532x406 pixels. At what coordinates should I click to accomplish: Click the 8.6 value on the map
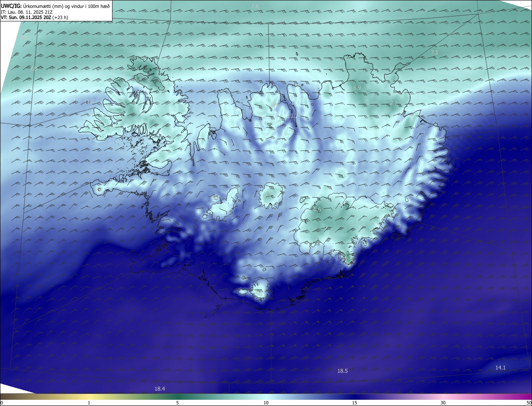[25, 38]
